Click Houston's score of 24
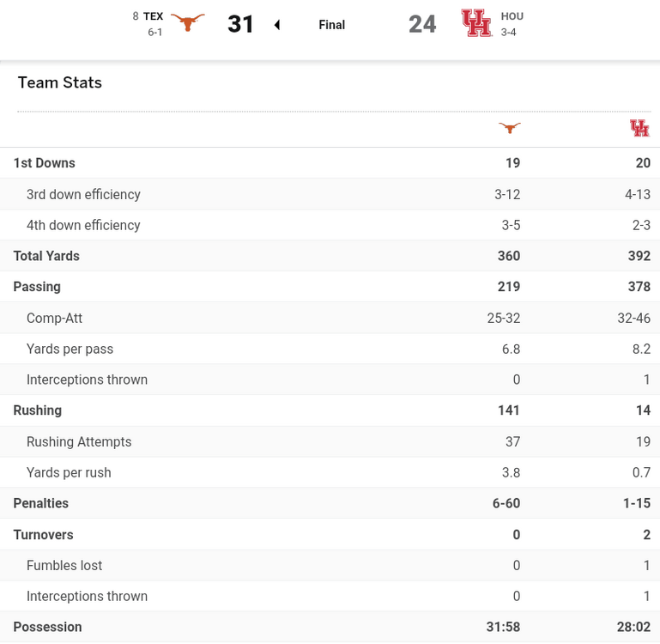This screenshot has width=660, height=644. (x=422, y=24)
